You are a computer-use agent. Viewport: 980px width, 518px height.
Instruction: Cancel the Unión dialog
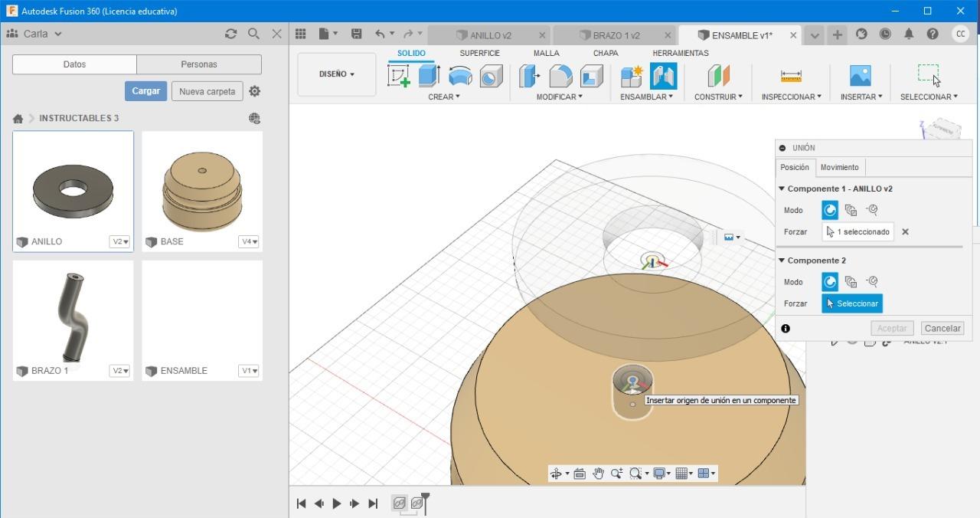942,328
